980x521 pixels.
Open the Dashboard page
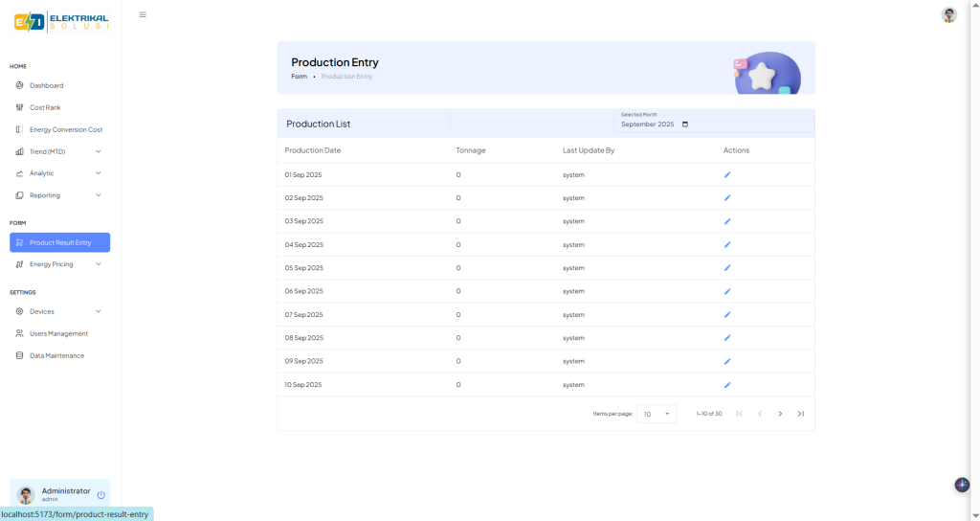pos(46,85)
